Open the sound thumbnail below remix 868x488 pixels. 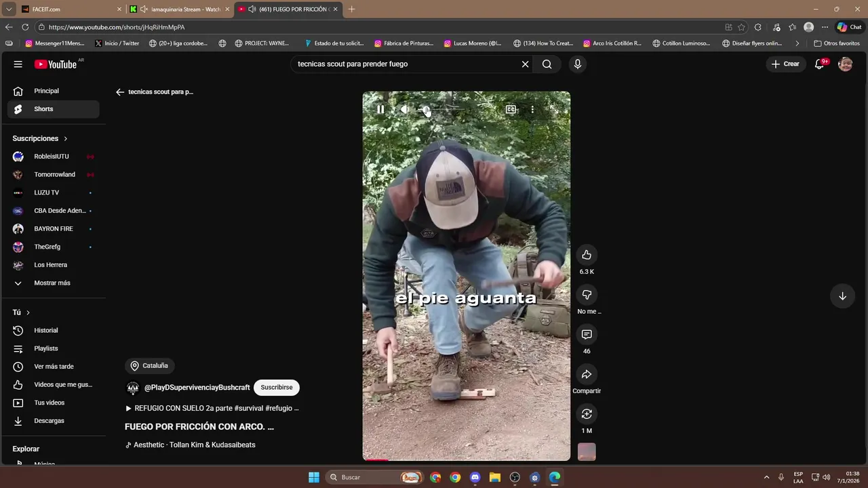click(x=587, y=452)
